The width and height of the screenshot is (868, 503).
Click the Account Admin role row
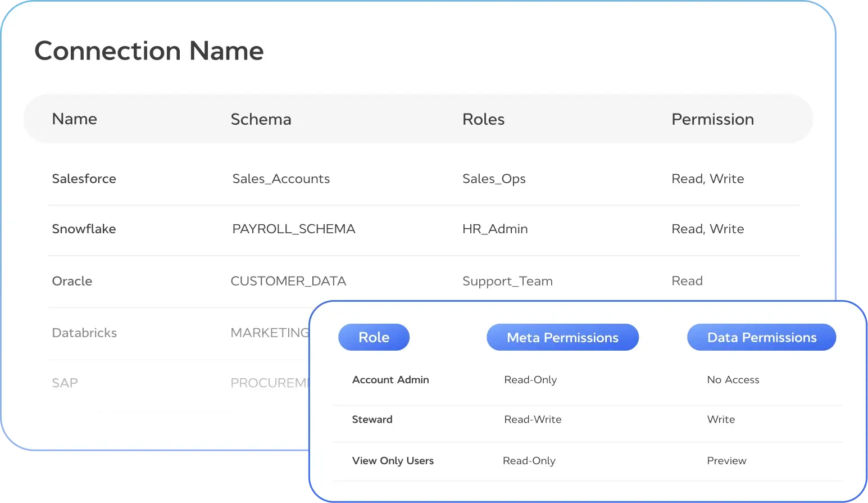pos(390,380)
